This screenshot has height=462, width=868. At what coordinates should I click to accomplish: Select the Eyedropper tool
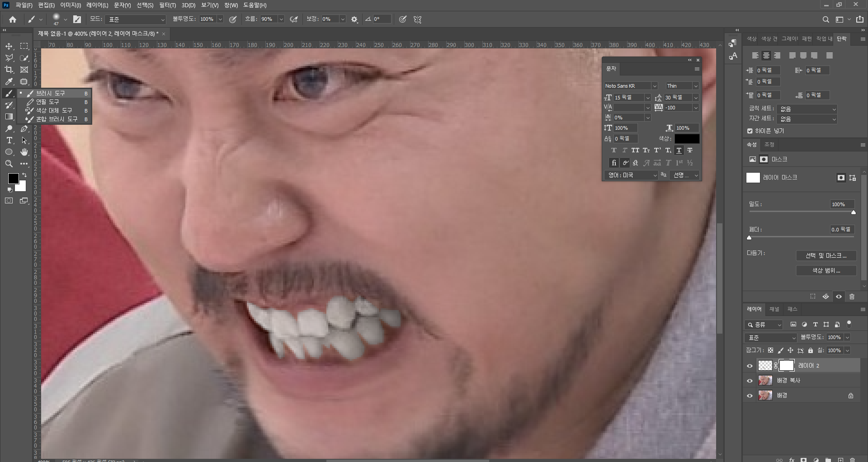tap(9, 81)
